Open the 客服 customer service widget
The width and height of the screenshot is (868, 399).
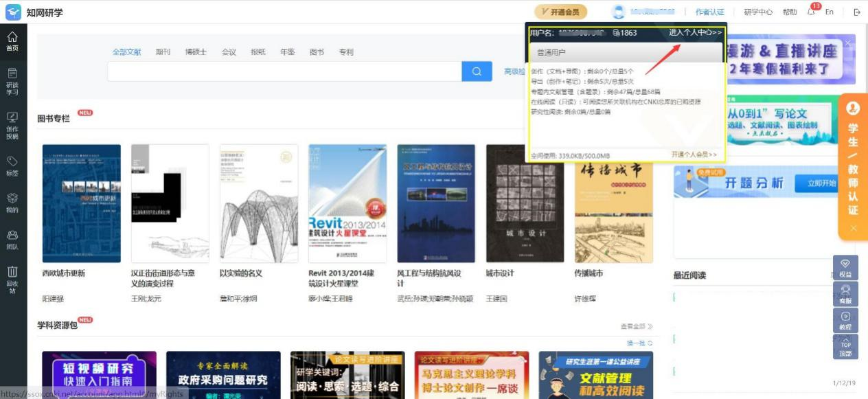(845, 295)
